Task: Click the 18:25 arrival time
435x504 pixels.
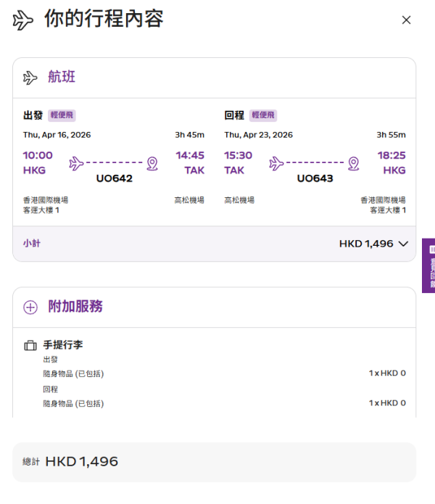Action: [391, 155]
